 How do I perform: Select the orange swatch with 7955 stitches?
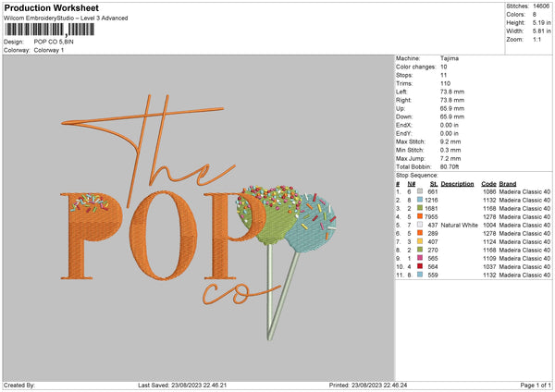[421, 216]
